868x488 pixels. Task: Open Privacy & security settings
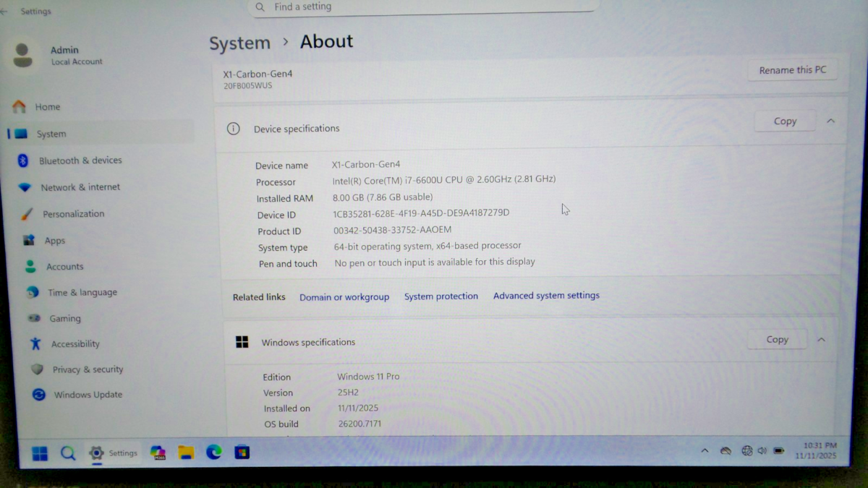click(x=88, y=369)
